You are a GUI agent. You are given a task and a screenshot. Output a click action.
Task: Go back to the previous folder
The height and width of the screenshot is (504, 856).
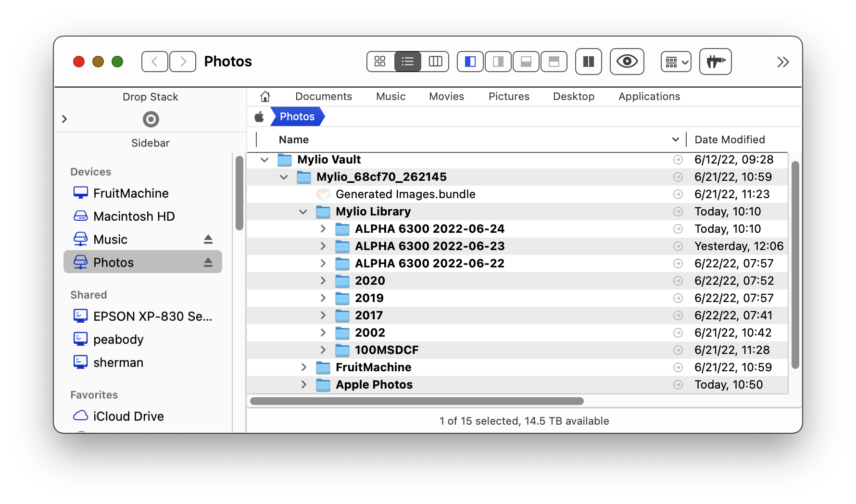pos(154,62)
